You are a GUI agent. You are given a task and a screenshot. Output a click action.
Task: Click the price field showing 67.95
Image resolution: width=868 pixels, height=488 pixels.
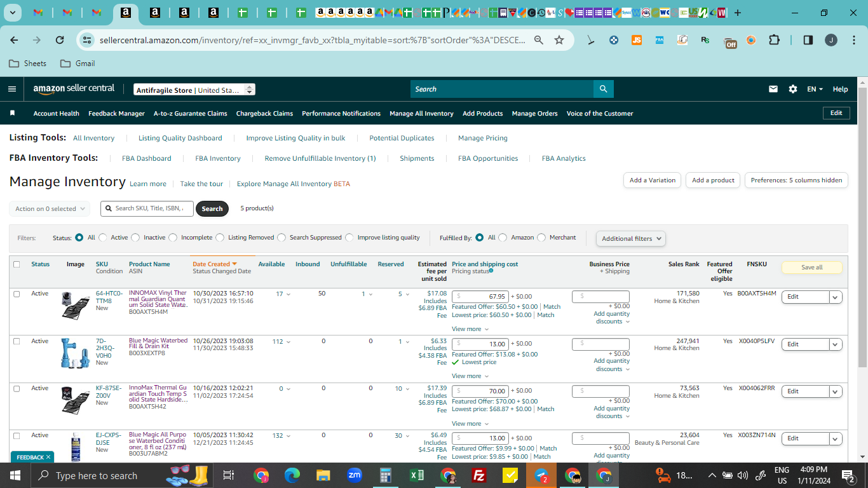480,296
